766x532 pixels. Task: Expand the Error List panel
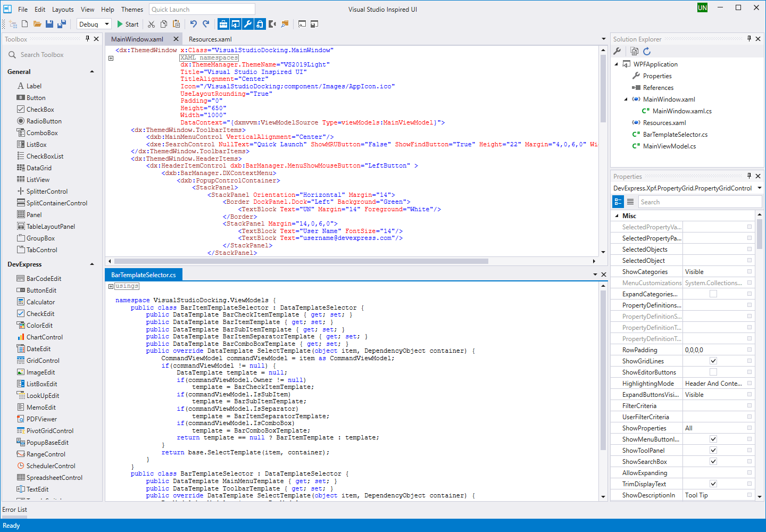(x=14, y=510)
